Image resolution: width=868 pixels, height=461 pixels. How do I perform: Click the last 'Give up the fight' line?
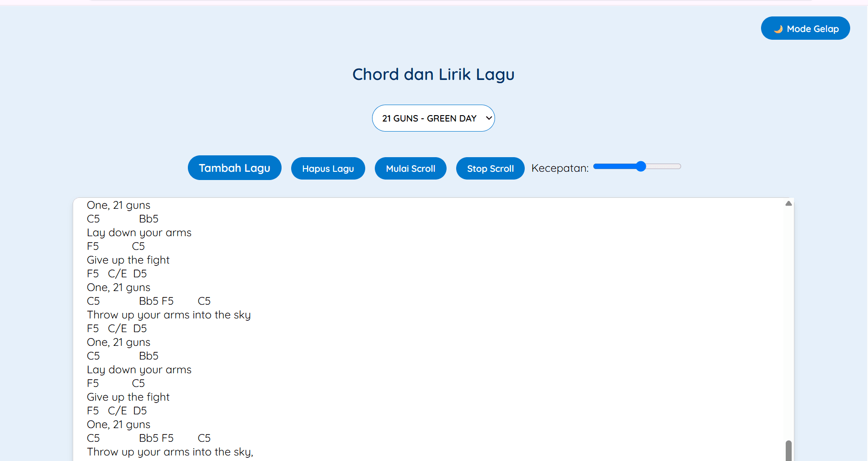point(128,397)
